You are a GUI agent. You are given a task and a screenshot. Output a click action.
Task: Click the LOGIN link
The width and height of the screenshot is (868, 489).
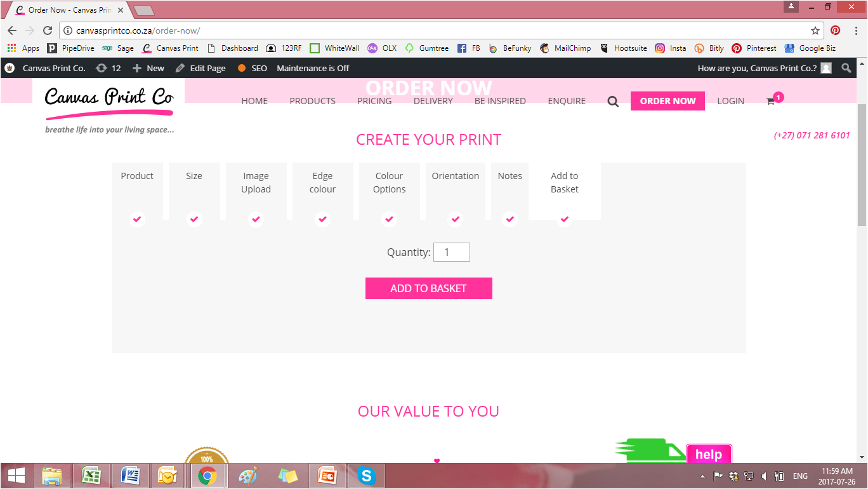731,101
